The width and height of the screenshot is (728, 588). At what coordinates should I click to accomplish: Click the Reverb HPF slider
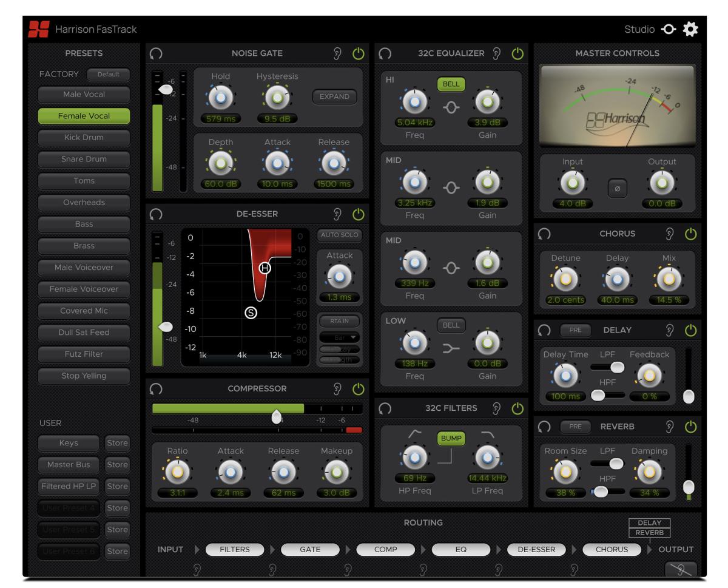tap(608, 492)
